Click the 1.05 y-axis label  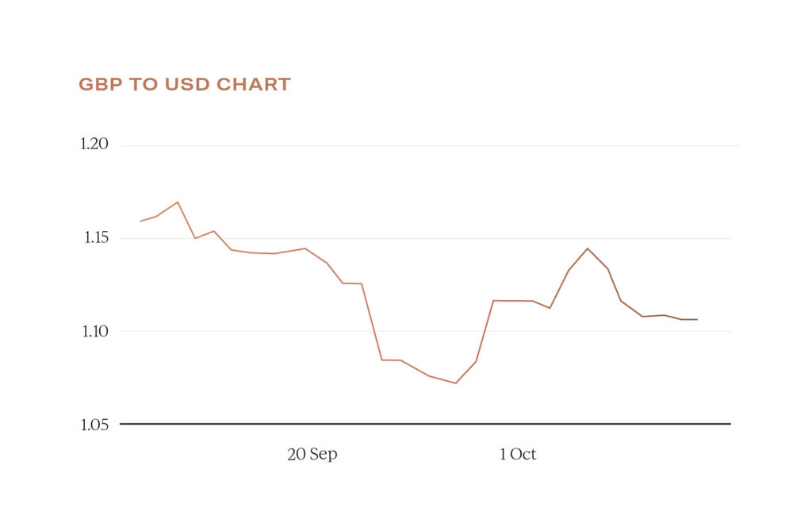94,425
